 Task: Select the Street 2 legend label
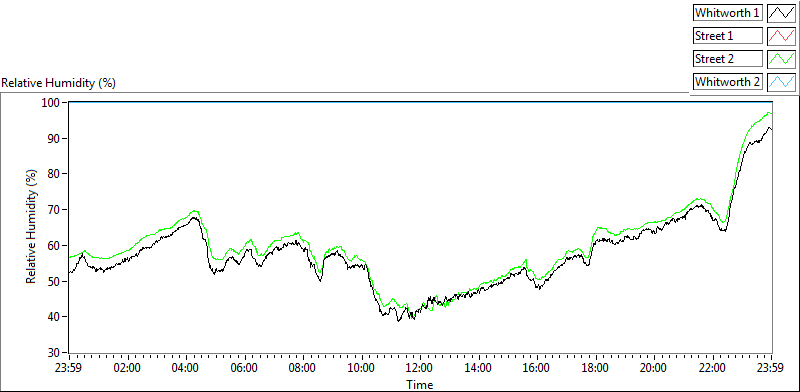pos(728,59)
